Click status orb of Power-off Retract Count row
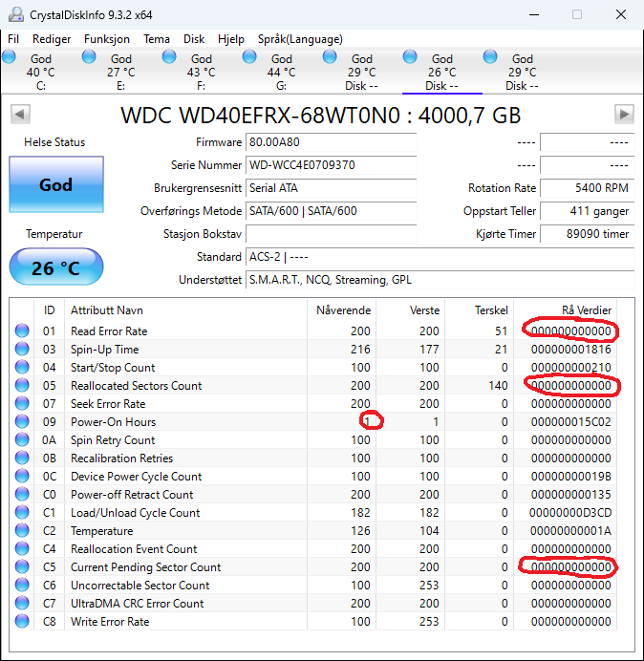 pos(22,494)
